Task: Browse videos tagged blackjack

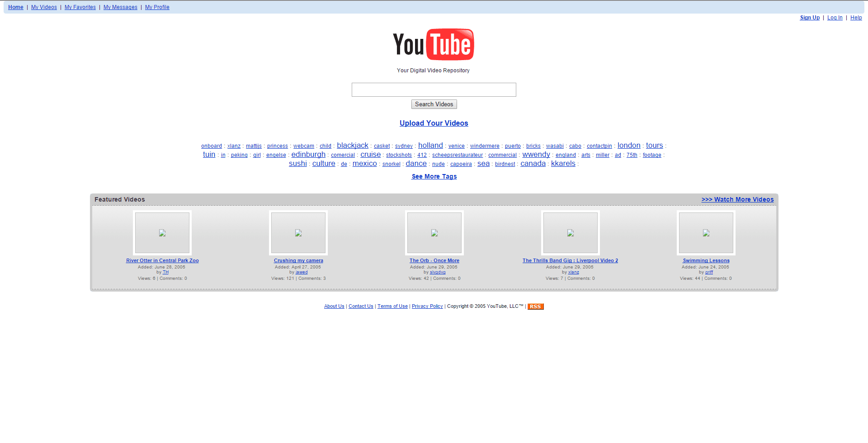Action: coord(352,145)
